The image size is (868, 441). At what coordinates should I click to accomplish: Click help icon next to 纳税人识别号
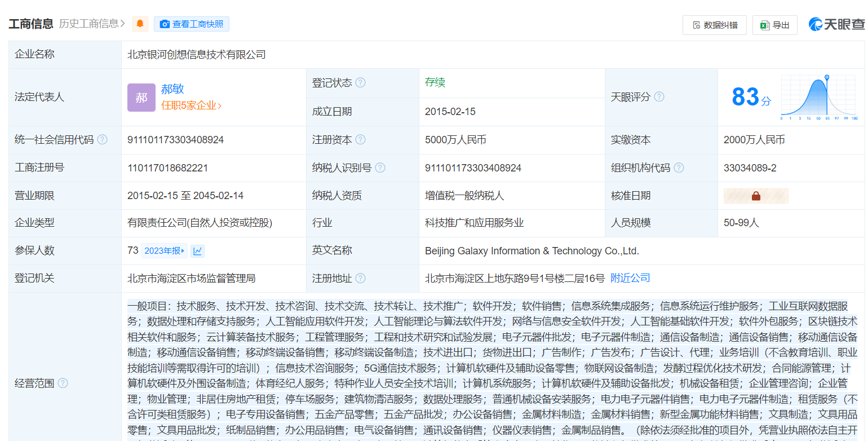tap(380, 168)
